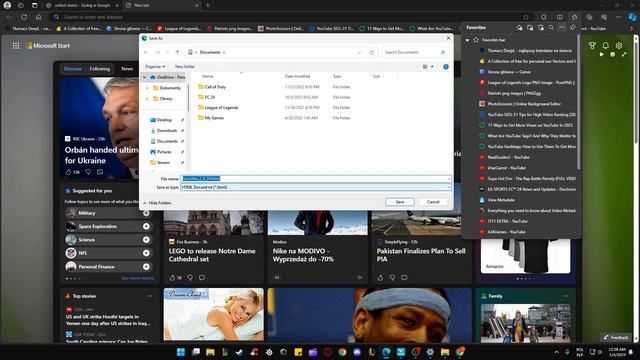Open notifications bell on Microsoft Start

click(x=606, y=45)
